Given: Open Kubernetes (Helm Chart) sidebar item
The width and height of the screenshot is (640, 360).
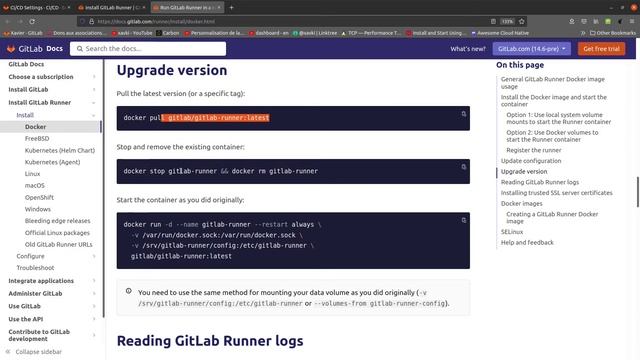Looking at the screenshot, I should tap(60, 150).
